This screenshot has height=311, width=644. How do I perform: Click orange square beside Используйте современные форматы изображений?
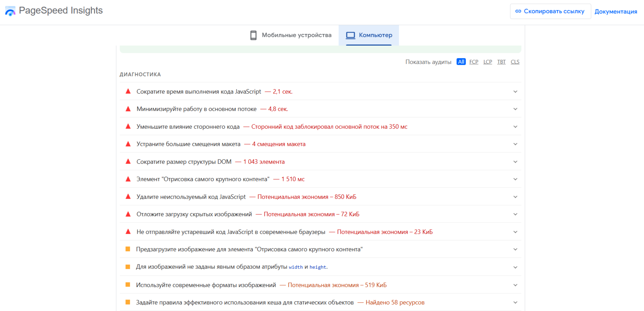coord(128,284)
